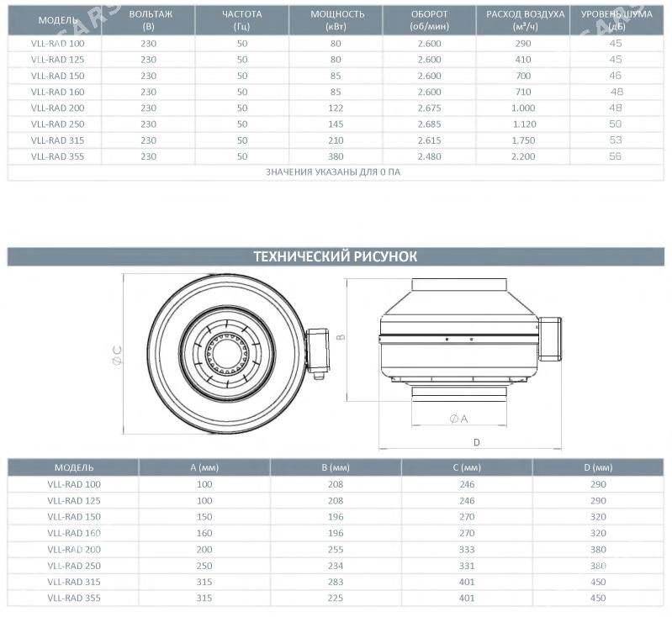This screenshot has height=617, width=672.
Task: Select the МОЩНОСТЬ (кВт) column header
Action: 336,20
